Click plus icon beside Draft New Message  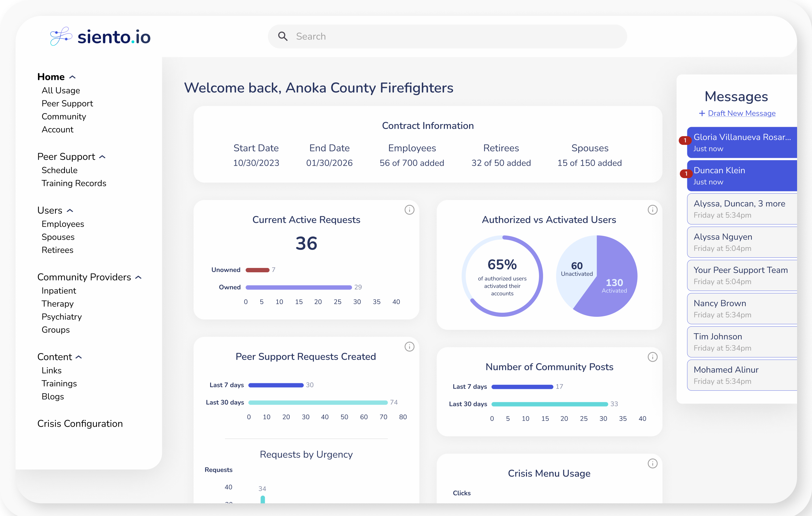(x=702, y=113)
